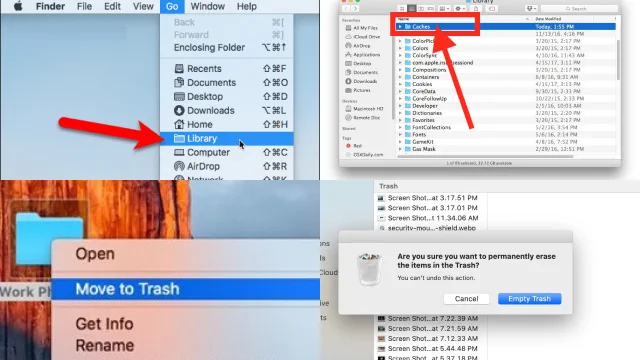
Task: Click the Computer icon in Go menu
Action: pos(179,152)
